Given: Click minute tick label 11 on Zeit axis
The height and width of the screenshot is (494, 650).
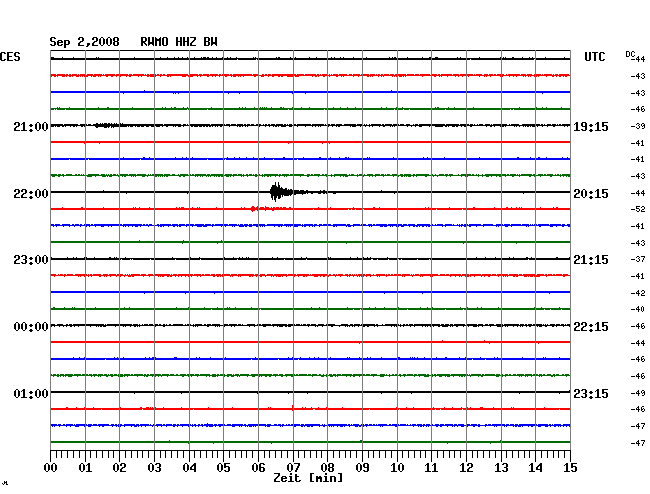Looking at the screenshot, I should pyautogui.click(x=431, y=468).
